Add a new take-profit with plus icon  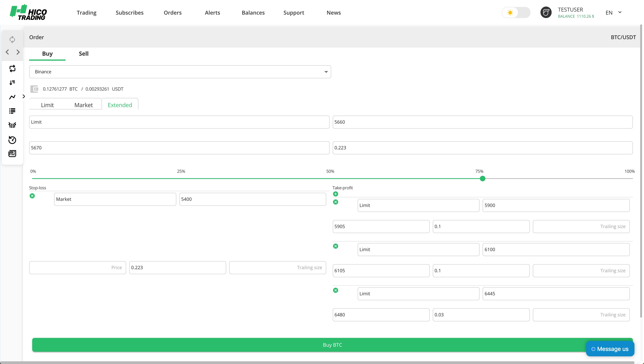point(335,194)
